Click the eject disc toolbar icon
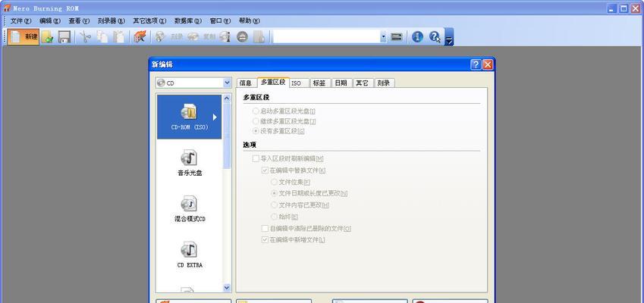Screen dimensions: 644x303 click(x=242, y=37)
